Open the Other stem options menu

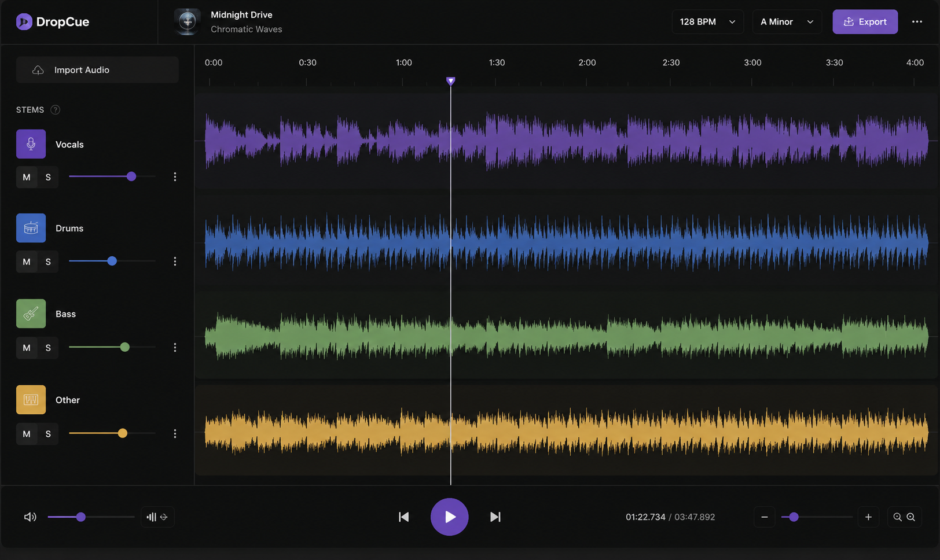175,434
